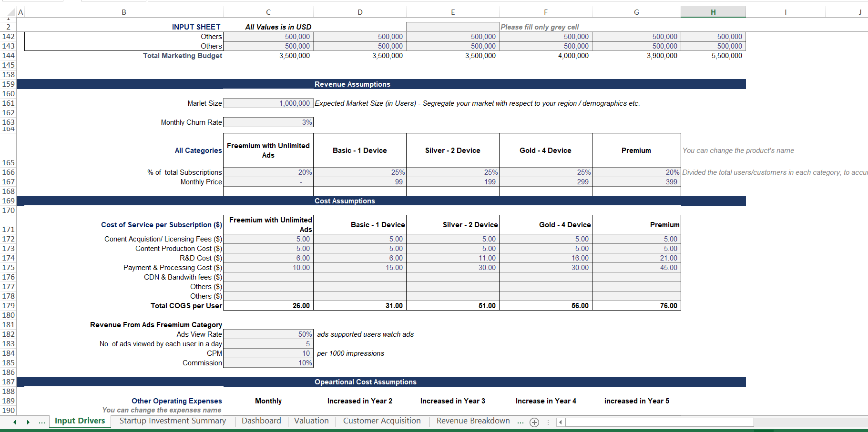Screen dimensions: 868x432
Task: Open the Input Drivers sheet tab
Action: coord(80,421)
